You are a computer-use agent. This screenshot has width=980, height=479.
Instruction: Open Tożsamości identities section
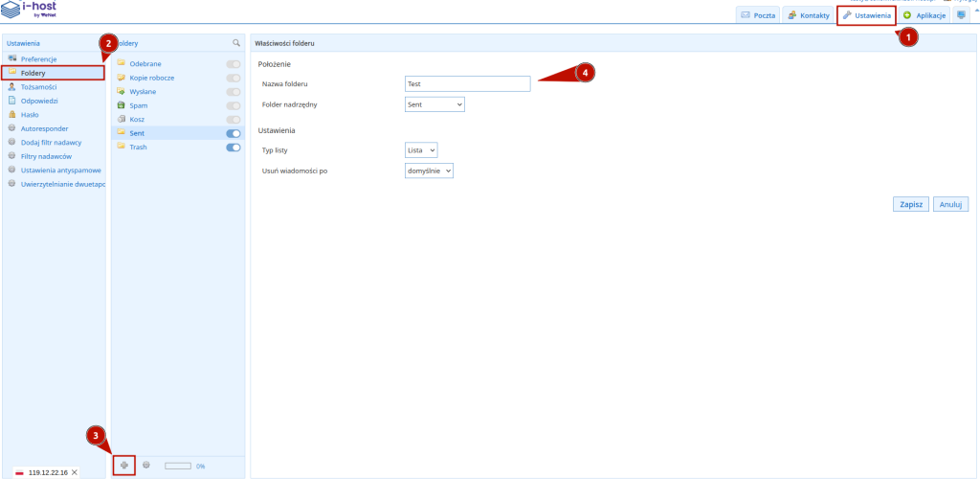tap(39, 86)
